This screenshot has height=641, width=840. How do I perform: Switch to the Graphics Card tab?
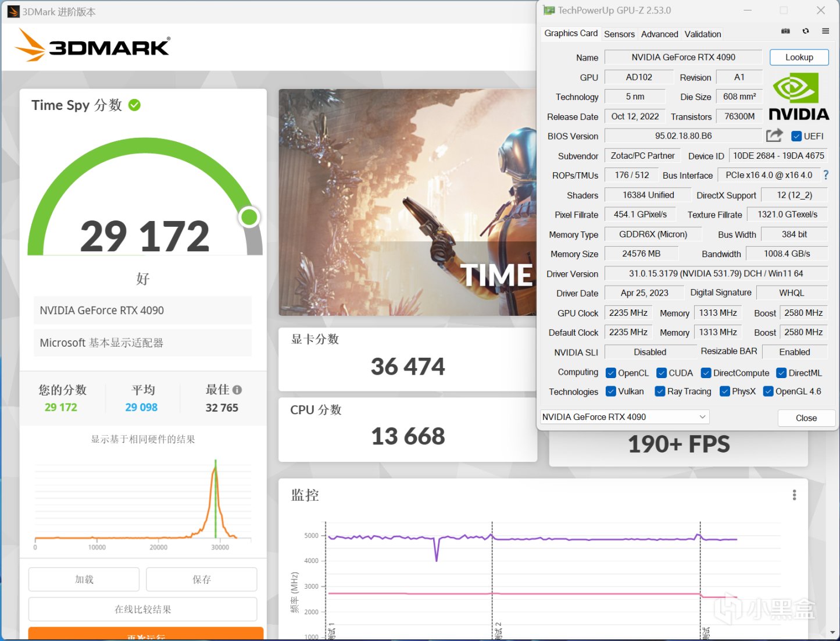tap(571, 33)
